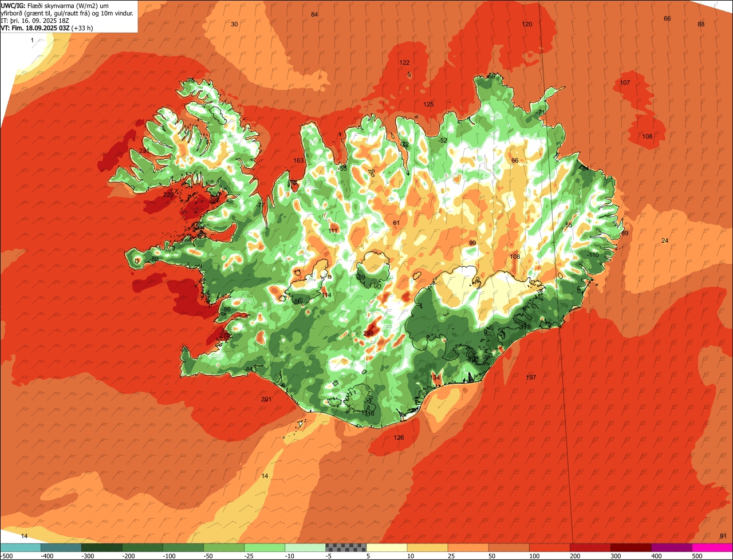The image size is (733, 560).
Task: Click the map value '229' west of Iceland
Action: tap(168, 195)
